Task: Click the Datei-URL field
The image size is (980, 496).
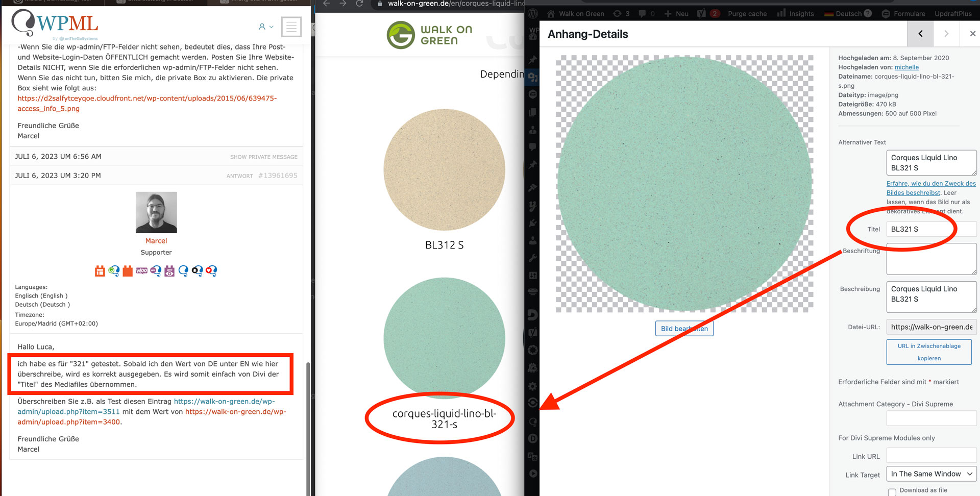Action: 932,327
